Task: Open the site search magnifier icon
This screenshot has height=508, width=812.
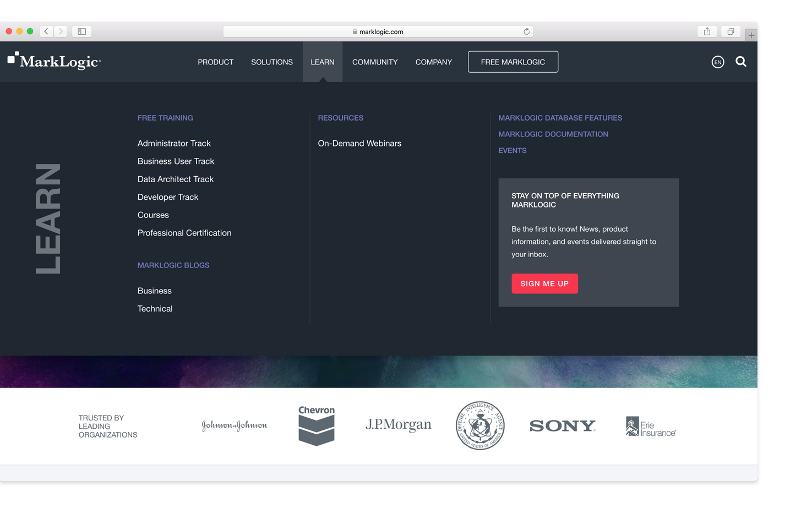Action: pos(741,62)
